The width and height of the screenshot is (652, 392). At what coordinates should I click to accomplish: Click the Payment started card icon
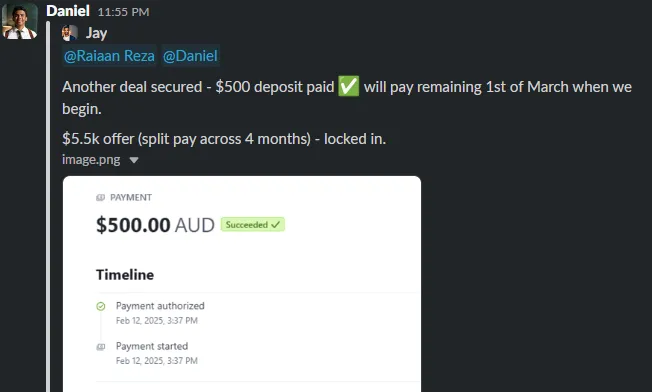(101, 347)
